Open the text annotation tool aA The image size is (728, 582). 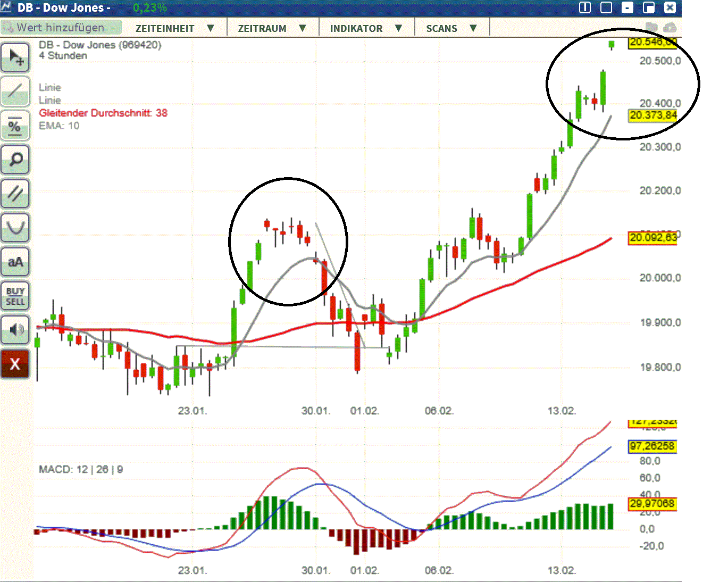click(x=15, y=262)
